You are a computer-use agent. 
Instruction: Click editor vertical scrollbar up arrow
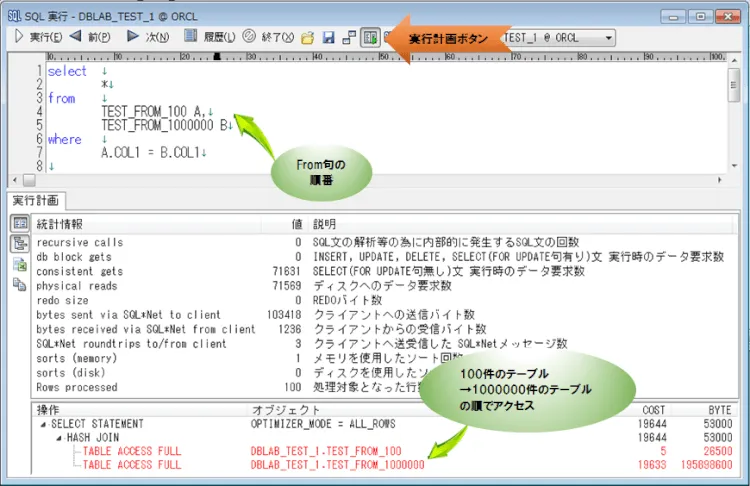[734, 61]
